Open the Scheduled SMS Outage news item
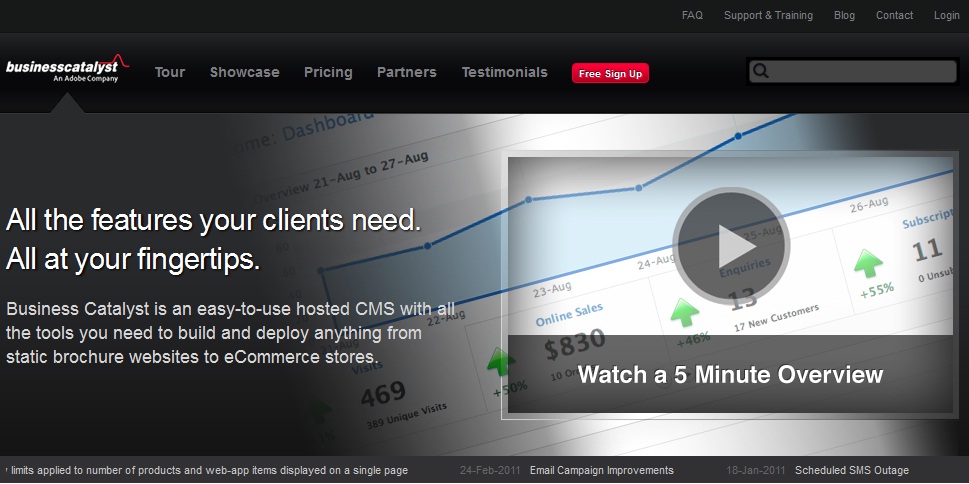This screenshot has width=969, height=484. [x=852, y=470]
